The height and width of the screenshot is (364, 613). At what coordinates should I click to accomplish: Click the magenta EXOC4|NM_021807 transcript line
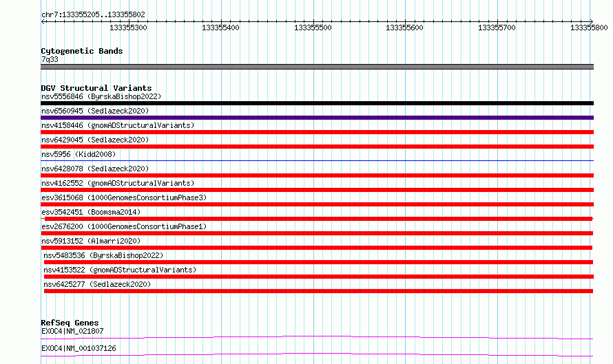click(x=317, y=337)
